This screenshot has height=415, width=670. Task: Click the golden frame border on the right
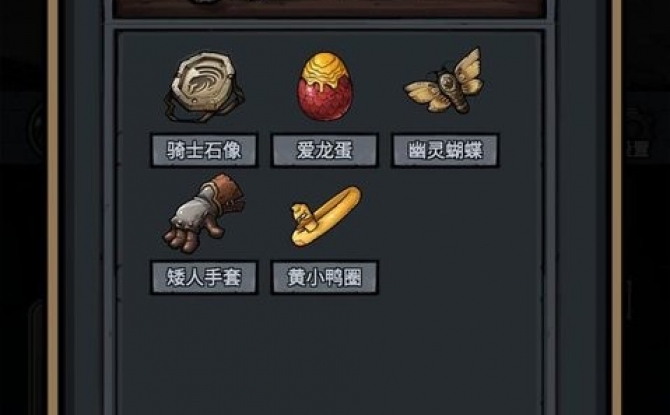point(617,207)
